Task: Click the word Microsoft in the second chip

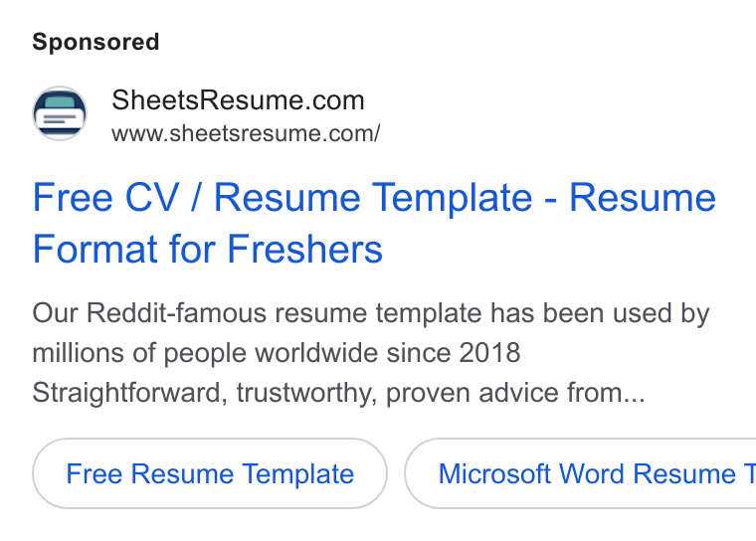Action: 494,473
